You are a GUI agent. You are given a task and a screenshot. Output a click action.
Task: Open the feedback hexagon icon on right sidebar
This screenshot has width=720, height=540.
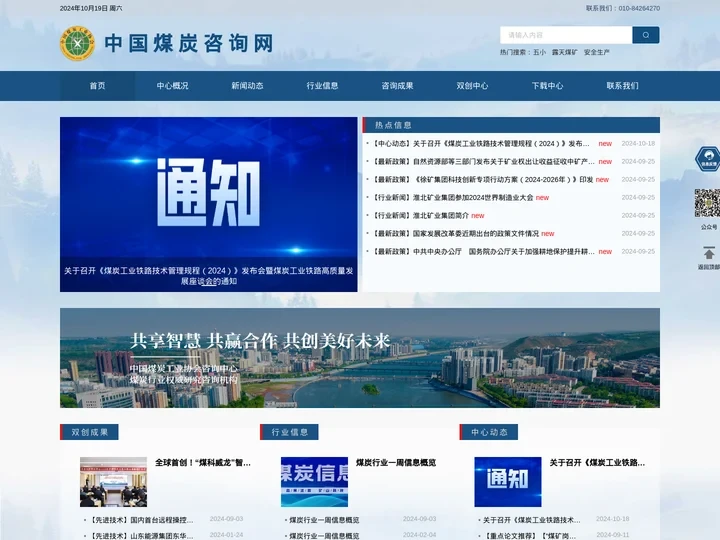(x=708, y=159)
